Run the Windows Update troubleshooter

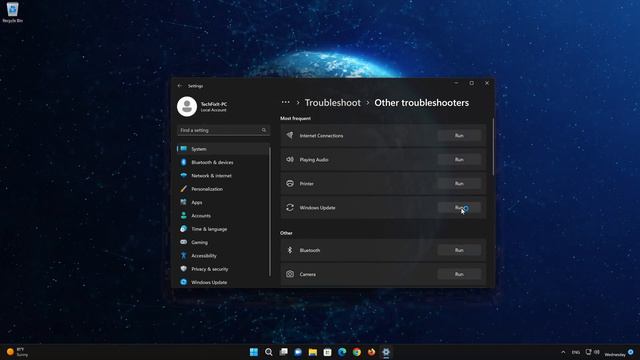tap(459, 208)
